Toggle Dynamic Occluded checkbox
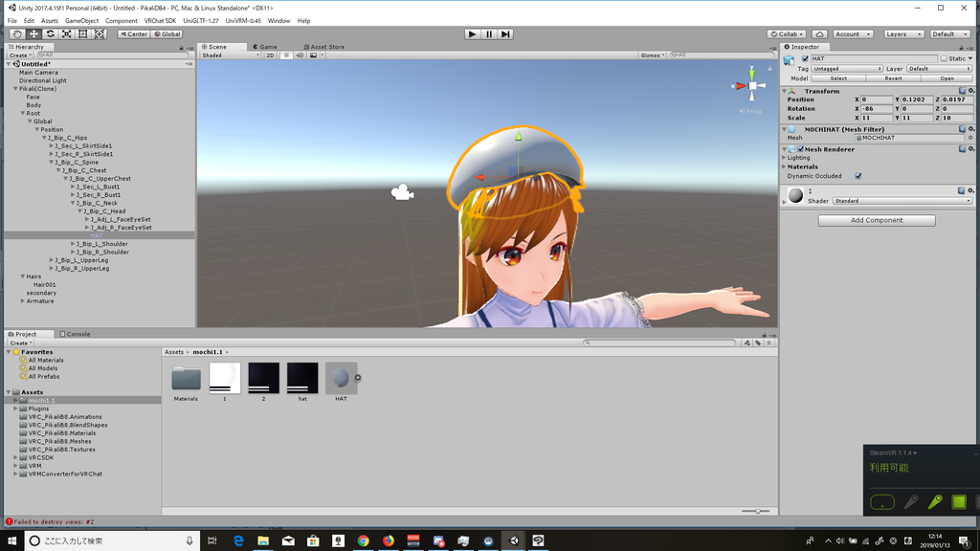This screenshot has height=551, width=980. click(858, 176)
